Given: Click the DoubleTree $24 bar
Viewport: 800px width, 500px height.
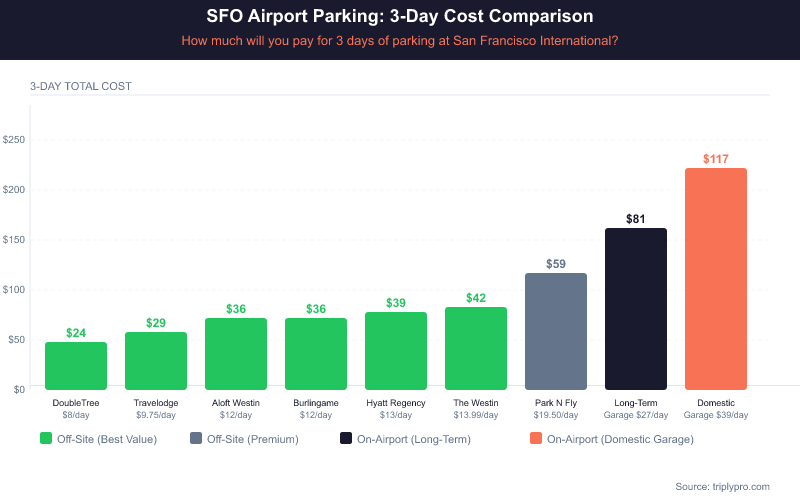Looking at the screenshot, I should click(x=76, y=366).
